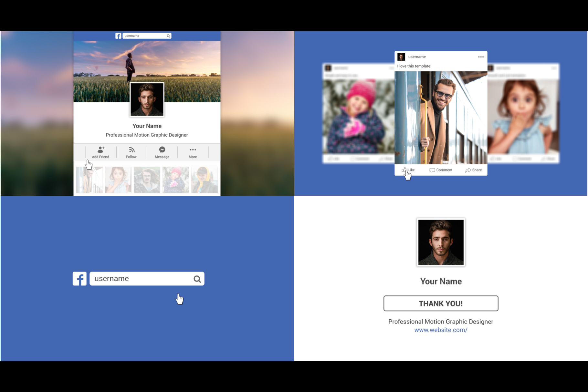Image resolution: width=588 pixels, height=392 pixels.
Task: Share the post using Share icon
Action: coord(468,170)
